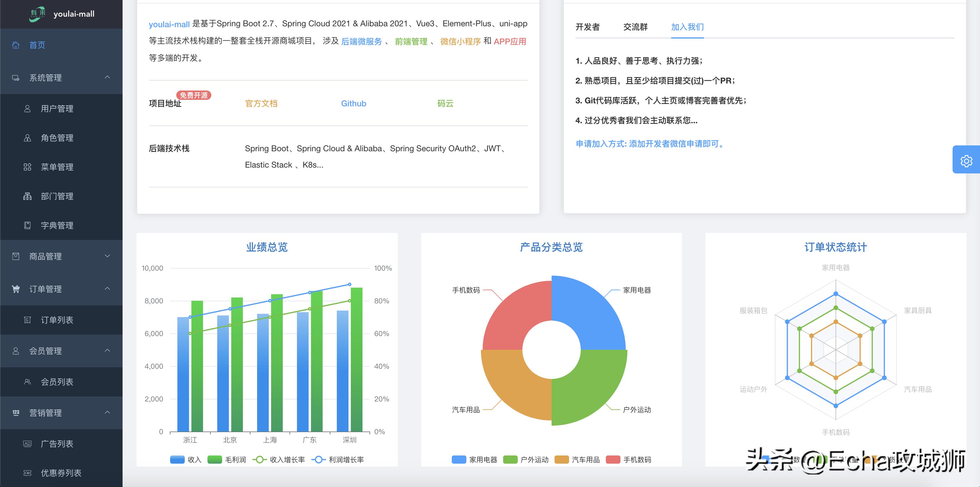Click the 官方文档 documentation link

pyautogui.click(x=261, y=103)
